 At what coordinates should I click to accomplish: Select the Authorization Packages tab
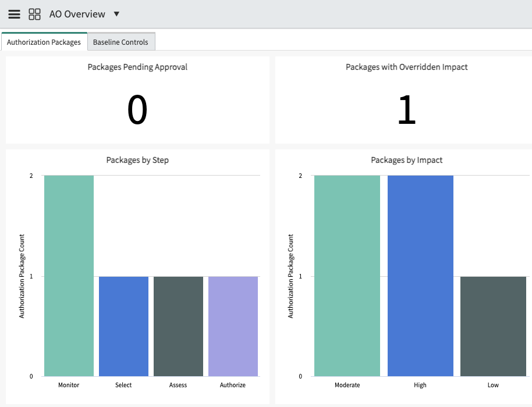[x=44, y=42]
